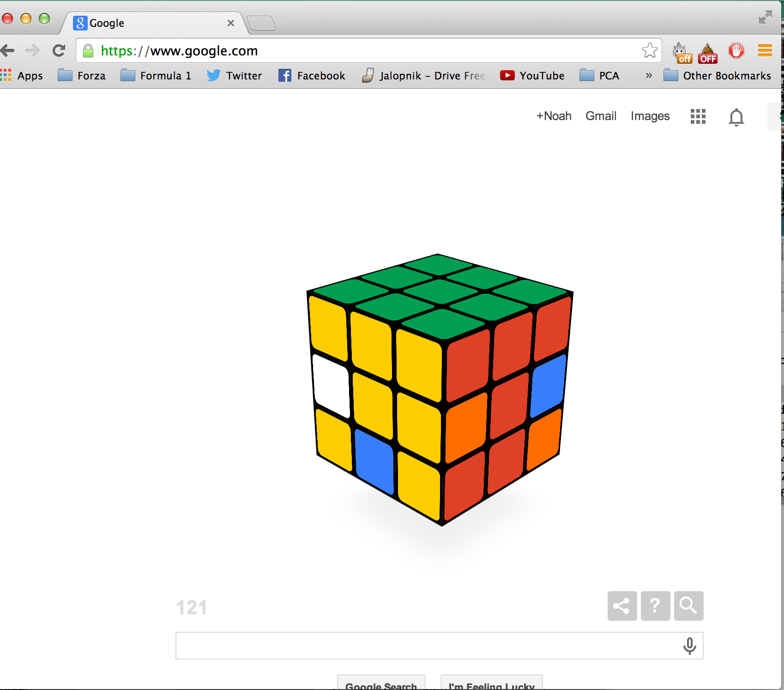Open a new browser tab
This screenshot has height=690, width=784.
[261, 23]
